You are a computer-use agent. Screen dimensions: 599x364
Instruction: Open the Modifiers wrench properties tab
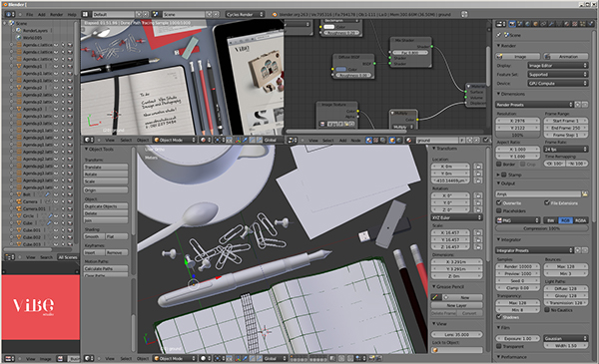pyautogui.click(x=551, y=24)
